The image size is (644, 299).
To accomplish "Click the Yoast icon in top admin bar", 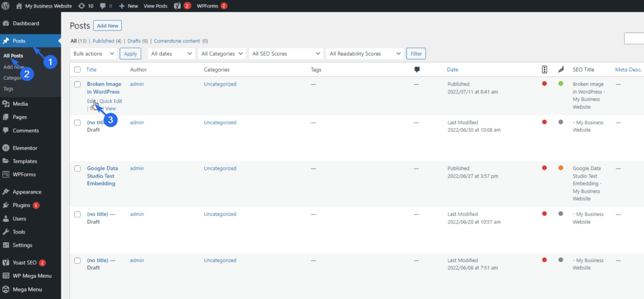I will coord(179,6).
